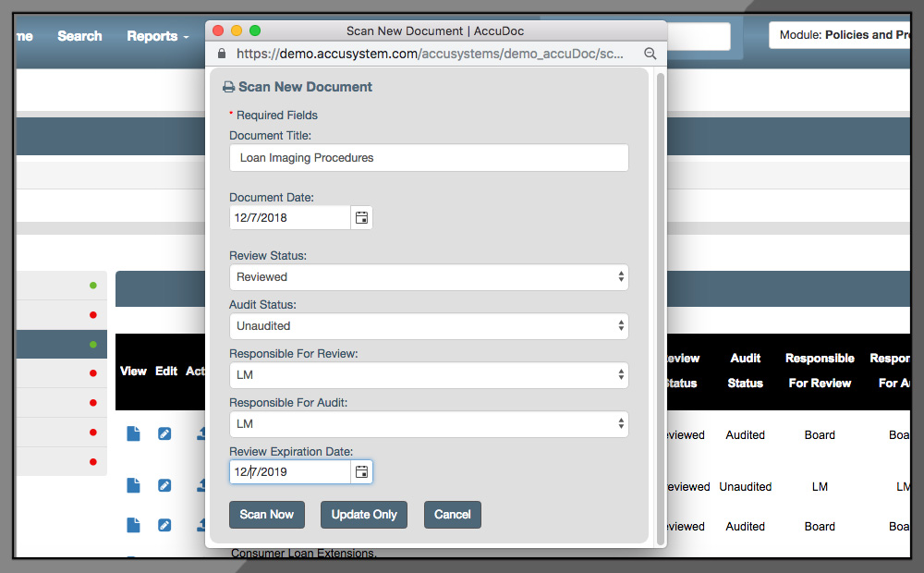Viewport: 924px width, 573px height.
Task: Cancel the Scan New Document dialog
Action: point(453,515)
